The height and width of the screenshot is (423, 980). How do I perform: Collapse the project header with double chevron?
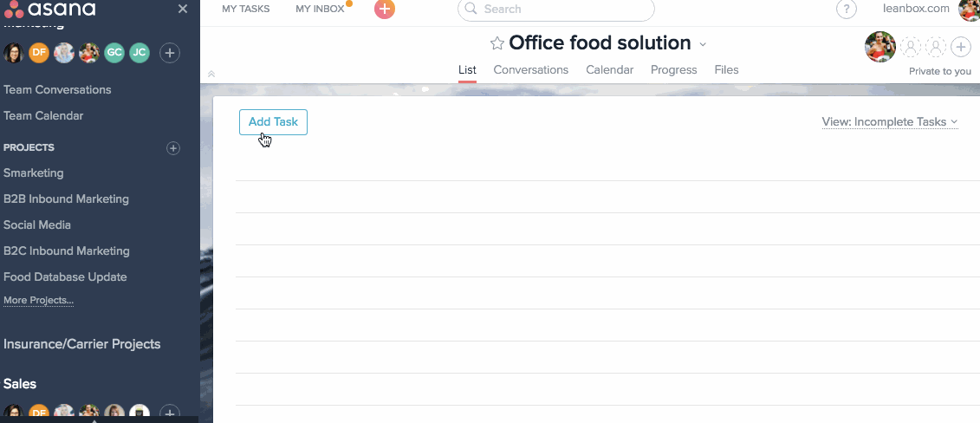[211, 74]
